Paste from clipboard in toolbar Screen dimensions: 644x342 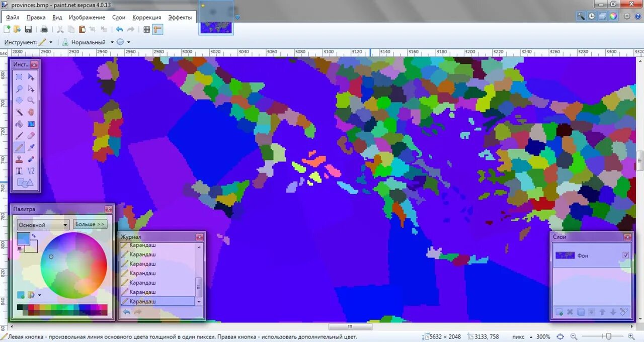point(82,30)
